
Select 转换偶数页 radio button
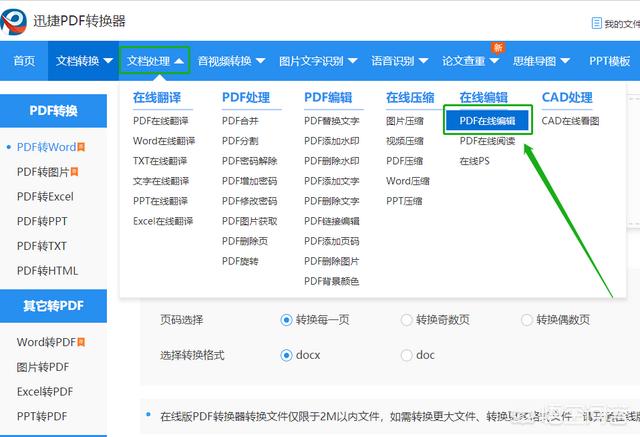(527, 320)
